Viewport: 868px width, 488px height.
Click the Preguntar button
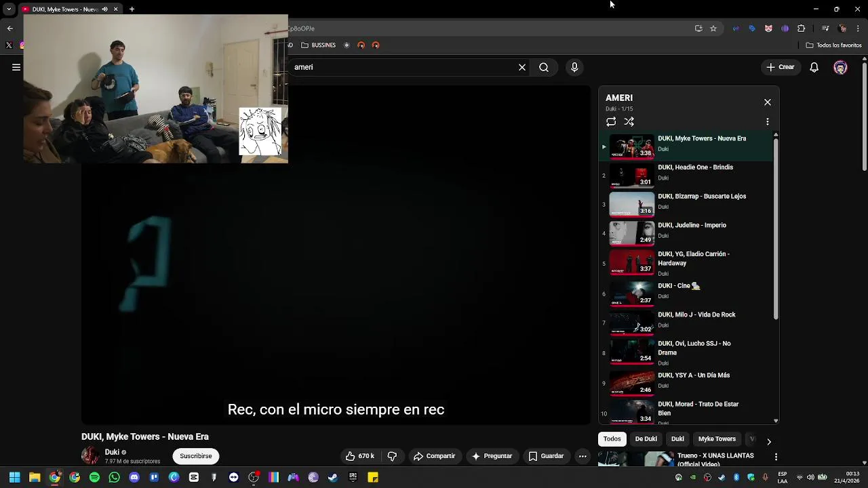pyautogui.click(x=492, y=456)
